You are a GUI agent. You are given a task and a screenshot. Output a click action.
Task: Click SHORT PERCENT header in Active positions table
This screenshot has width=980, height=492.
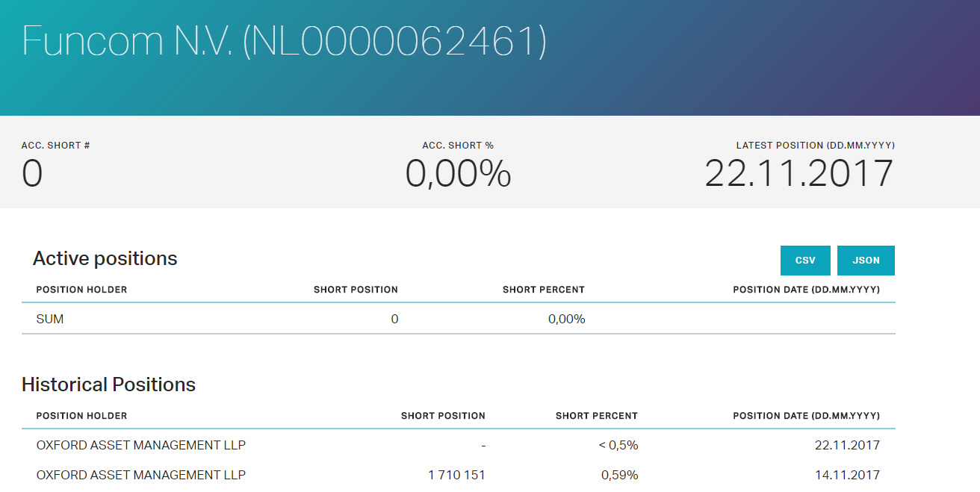pyautogui.click(x=543, y=290)
